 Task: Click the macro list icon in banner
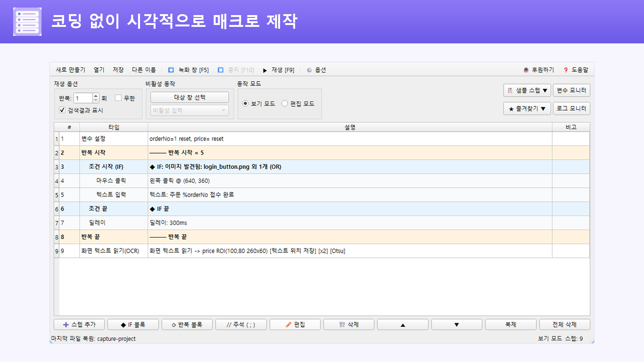pyautogui.click(x=27, y=22)
